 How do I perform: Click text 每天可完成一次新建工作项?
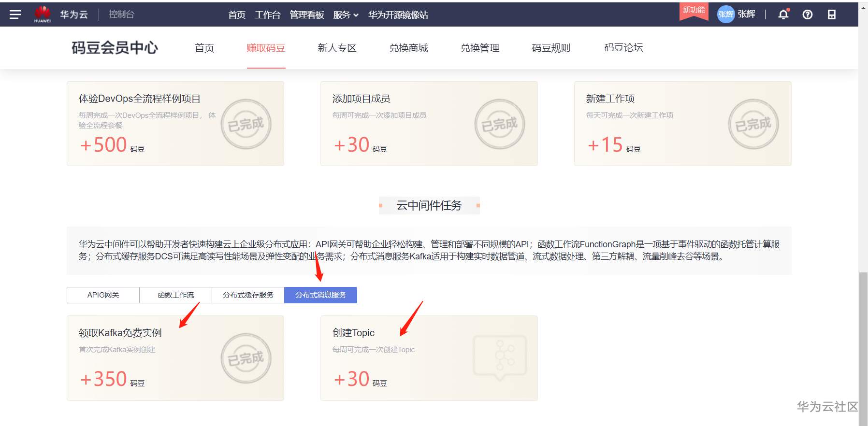(630, 115)
